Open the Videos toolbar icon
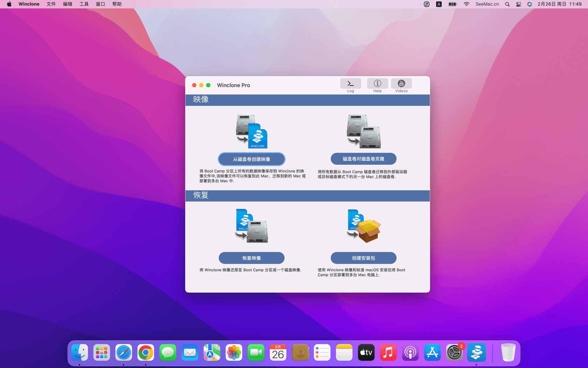Screen dimensions: 588x368 tap(401, 84)
